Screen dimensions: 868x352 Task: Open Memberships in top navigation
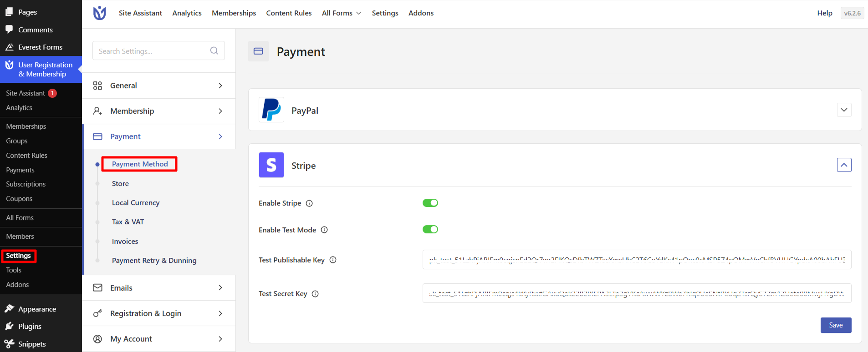point(234,13)
